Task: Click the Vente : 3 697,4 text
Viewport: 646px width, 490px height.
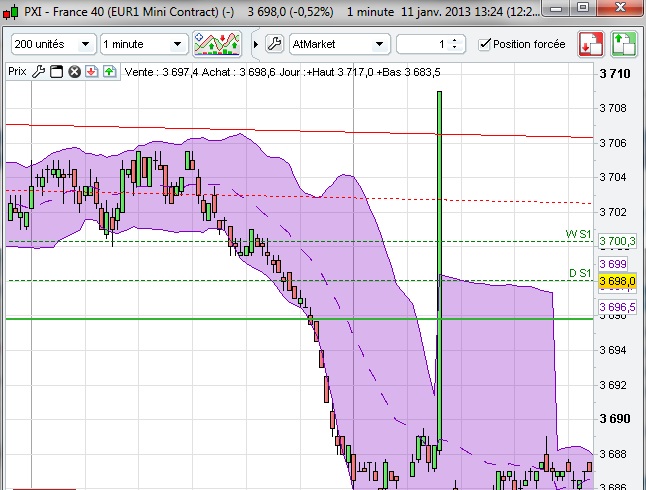Action: tap(162, 72)
